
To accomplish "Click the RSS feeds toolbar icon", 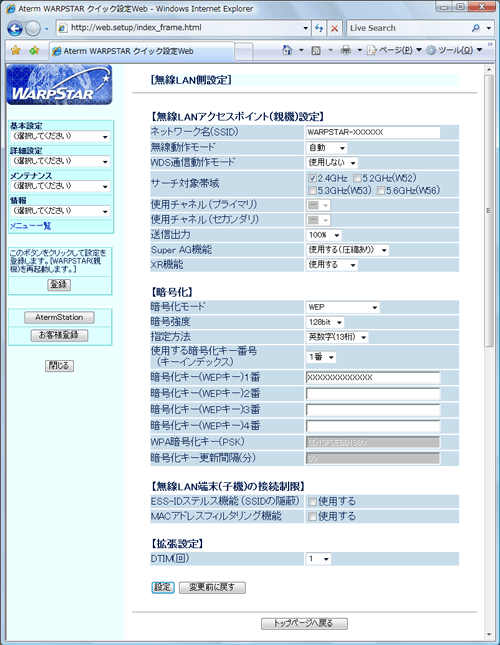I will [x=316, y=51].
